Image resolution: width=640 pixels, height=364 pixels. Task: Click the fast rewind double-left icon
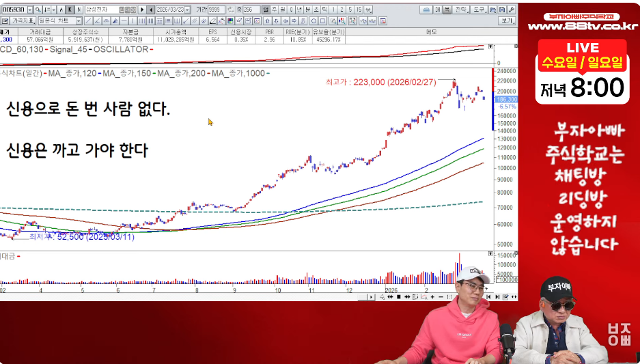pos(390,297)
